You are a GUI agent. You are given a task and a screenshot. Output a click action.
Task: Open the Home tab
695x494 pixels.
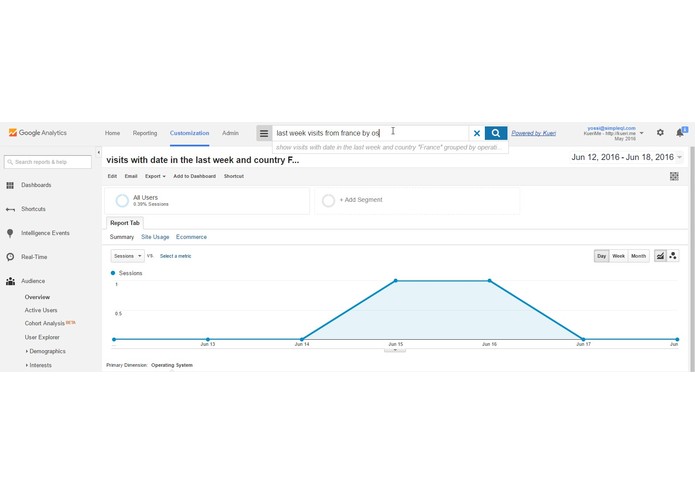point(112,133)
